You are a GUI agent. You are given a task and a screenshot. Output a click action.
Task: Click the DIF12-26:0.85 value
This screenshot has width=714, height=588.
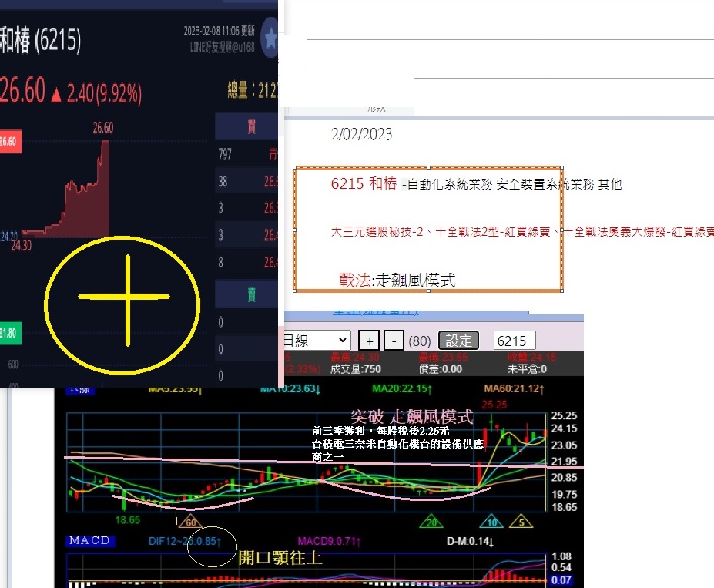click(x=184, y=541)
